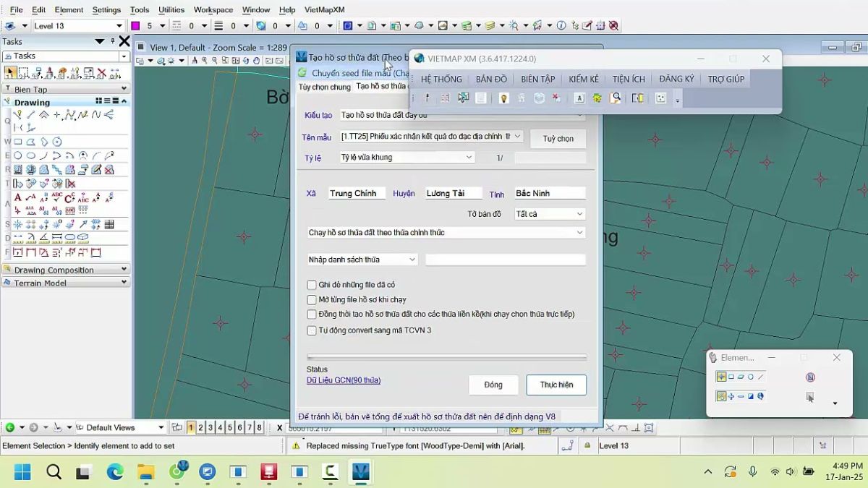
Task: Open the 'Dữ Liệu GCN(90 thửa)' link
Action: point(344,380)
